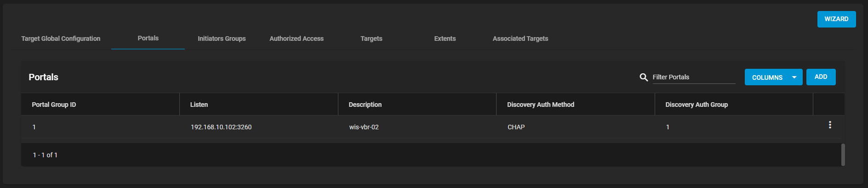Go to the Authorized Access tab
This screenshot has width=868, height=188.
(x=297, y=39)
